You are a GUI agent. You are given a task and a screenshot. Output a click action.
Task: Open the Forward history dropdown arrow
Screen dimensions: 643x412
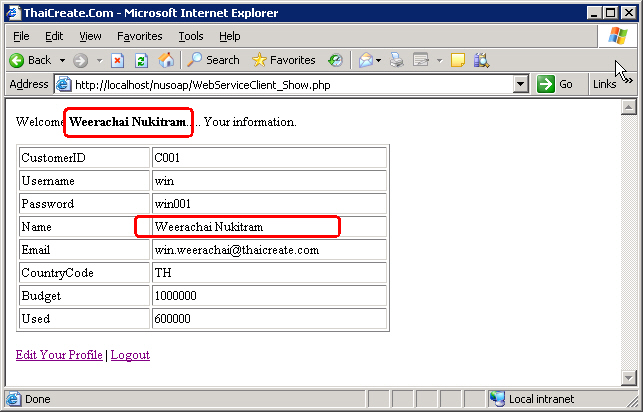click(99, 61)
